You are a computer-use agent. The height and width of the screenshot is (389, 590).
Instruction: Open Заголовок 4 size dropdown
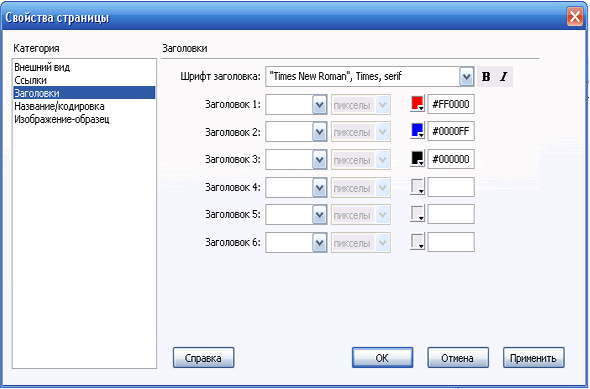[x=319, y=187]
